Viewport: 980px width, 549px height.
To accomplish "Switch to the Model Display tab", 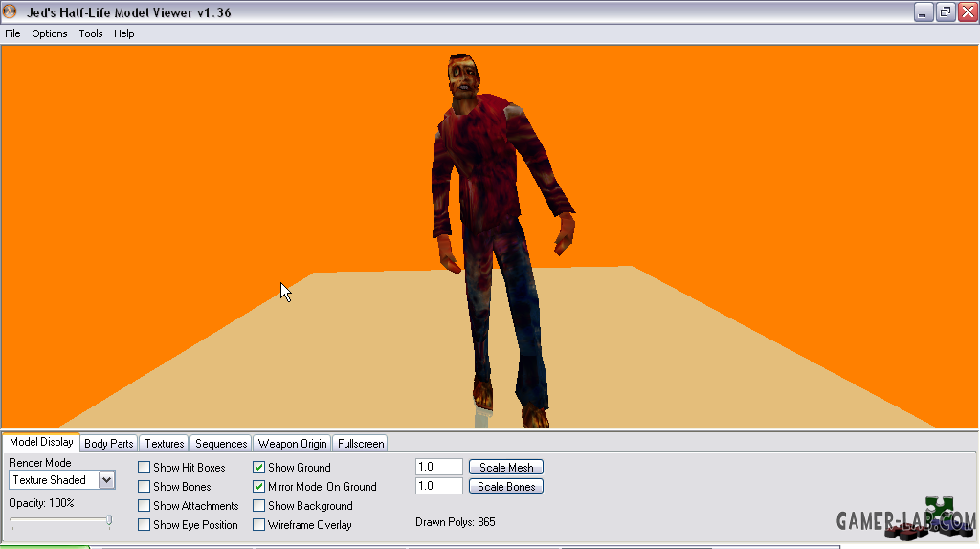I will 41,442.
